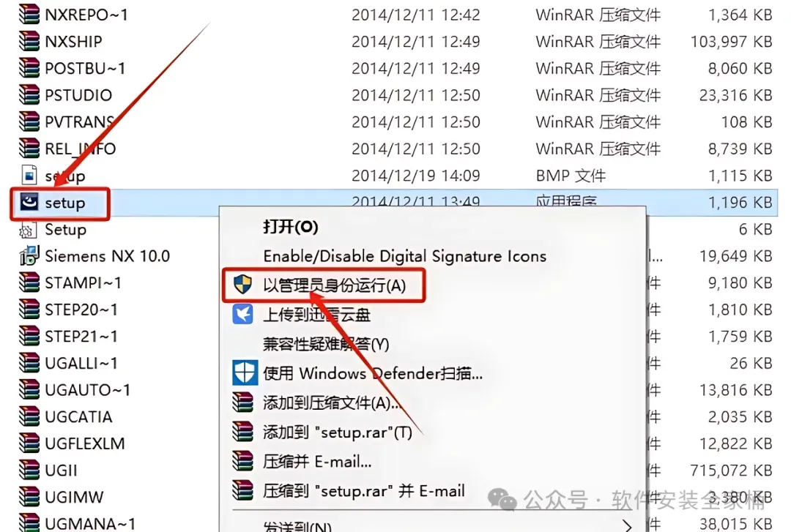Click the 715,072 KB size cell
The width and height of the screenshot is (791, 532).
coord(731,470)
